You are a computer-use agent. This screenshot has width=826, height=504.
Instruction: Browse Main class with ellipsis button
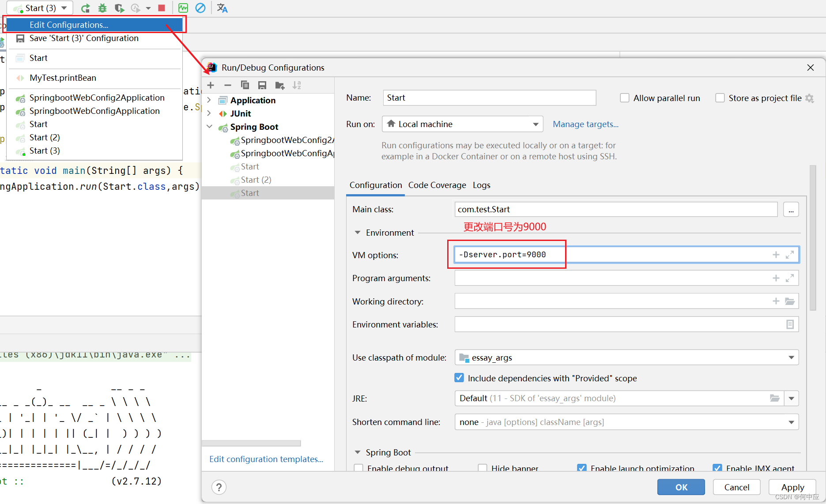click(791, 209)
